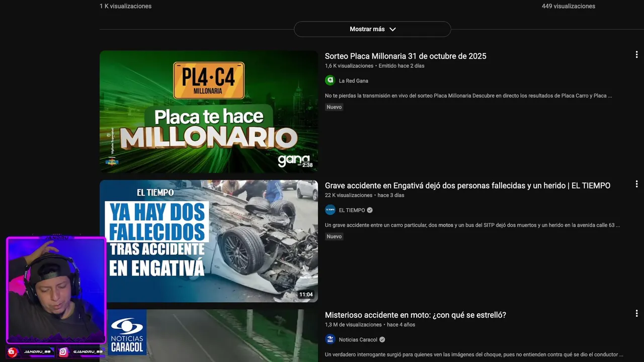Click description starting 'No te pierdas la transmisión'

(x=468, y=96)
